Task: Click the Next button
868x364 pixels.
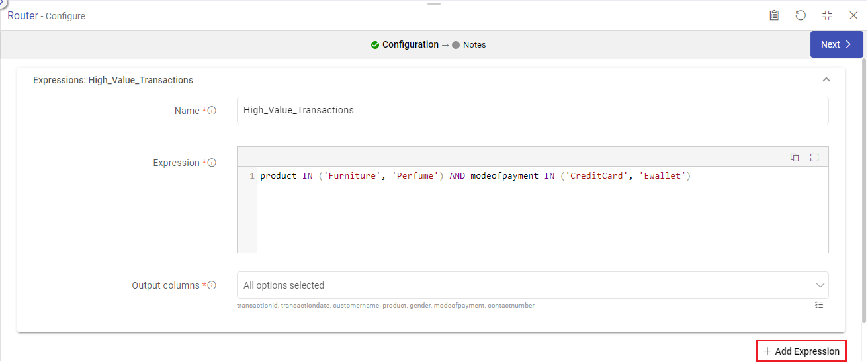Action: [x=836, y=44]
